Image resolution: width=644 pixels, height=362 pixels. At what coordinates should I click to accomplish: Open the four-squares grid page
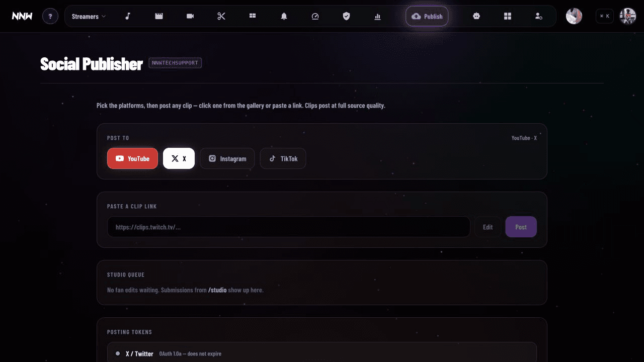coord(508,17)
